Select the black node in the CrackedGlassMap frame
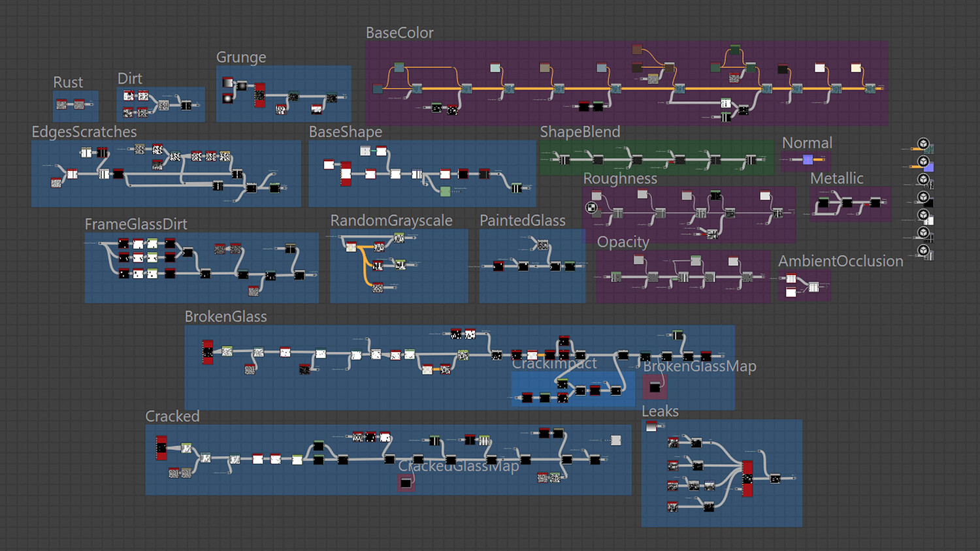Viewport: 980px width, 551px height. click(x=406, y=483)
